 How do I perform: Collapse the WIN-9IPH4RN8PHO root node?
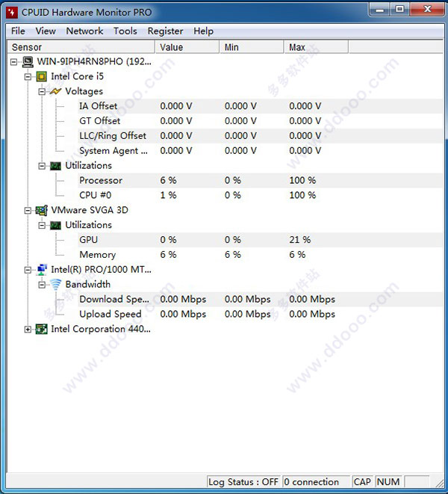tap(14, 62)
